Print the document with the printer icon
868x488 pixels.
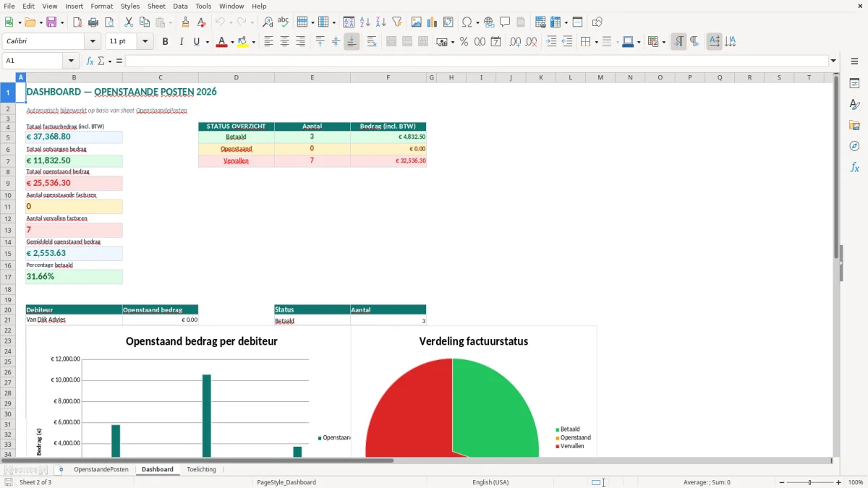pos(94,22)
